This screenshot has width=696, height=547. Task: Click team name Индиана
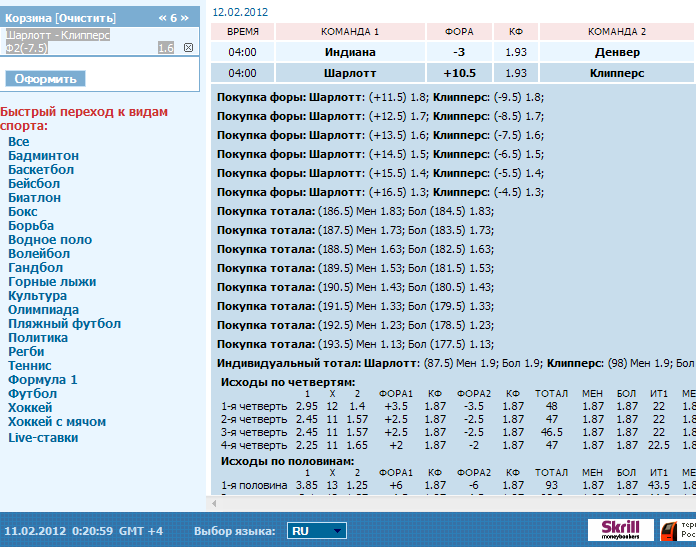(350, 52)
